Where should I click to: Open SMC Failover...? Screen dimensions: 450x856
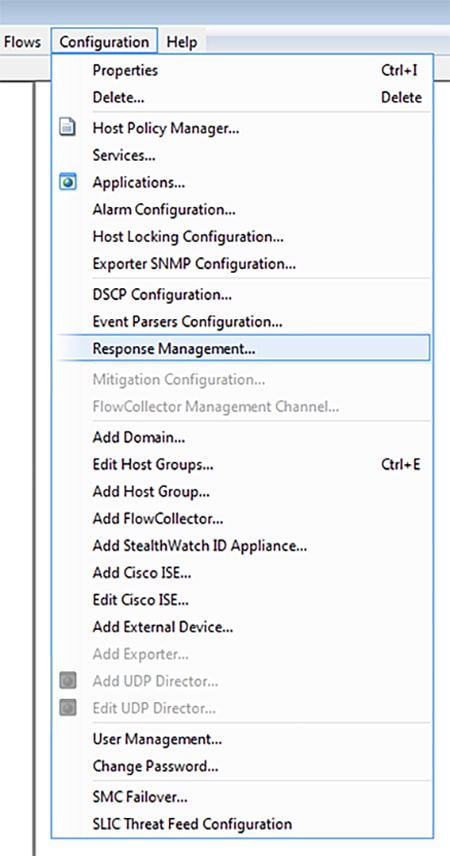click(x=243, y=797)
